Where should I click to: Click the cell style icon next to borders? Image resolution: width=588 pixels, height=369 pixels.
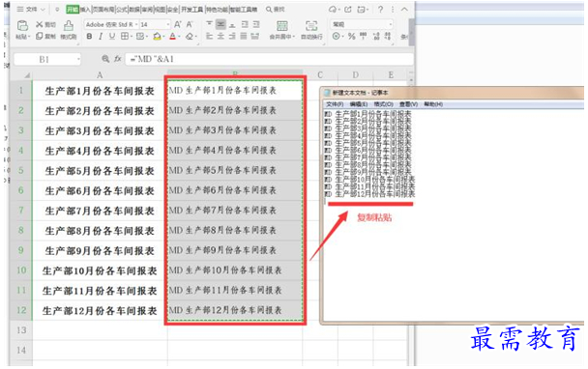[140, 37]
